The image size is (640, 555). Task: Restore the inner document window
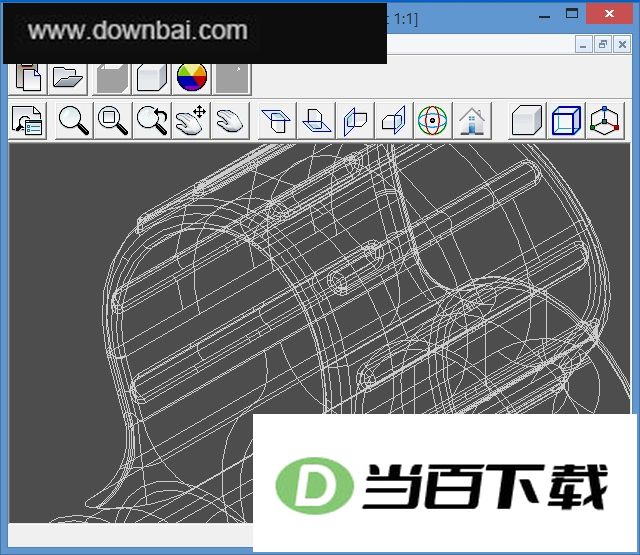point(603,44)
